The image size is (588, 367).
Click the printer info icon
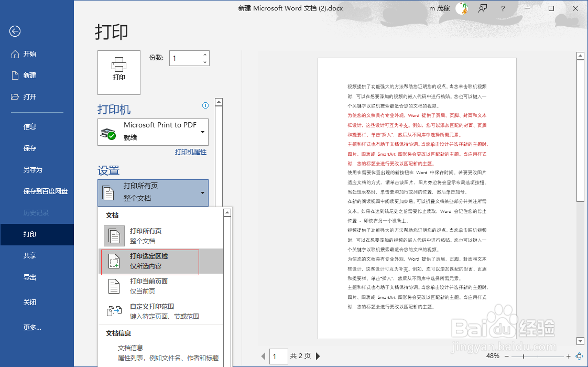205,105
